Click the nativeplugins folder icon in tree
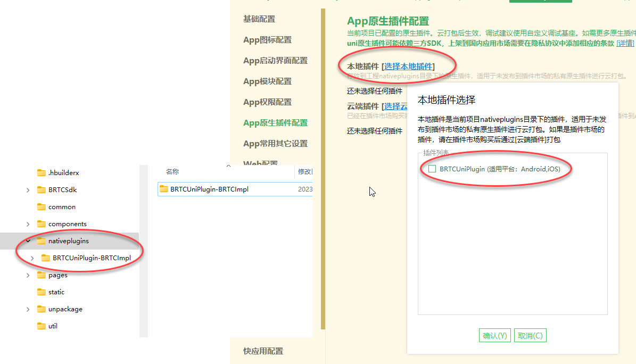Viewport: 636px width, 364px height. click(x=42, y=241)
